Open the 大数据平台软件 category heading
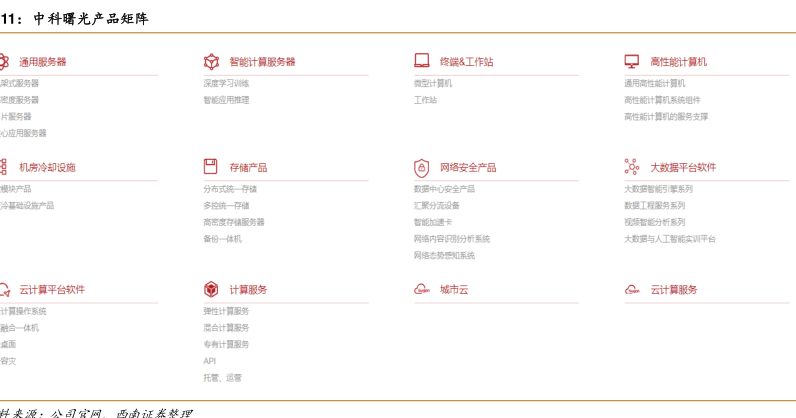Image resolution: width=796 pixels, height=418 pixels. click(683, 167)
